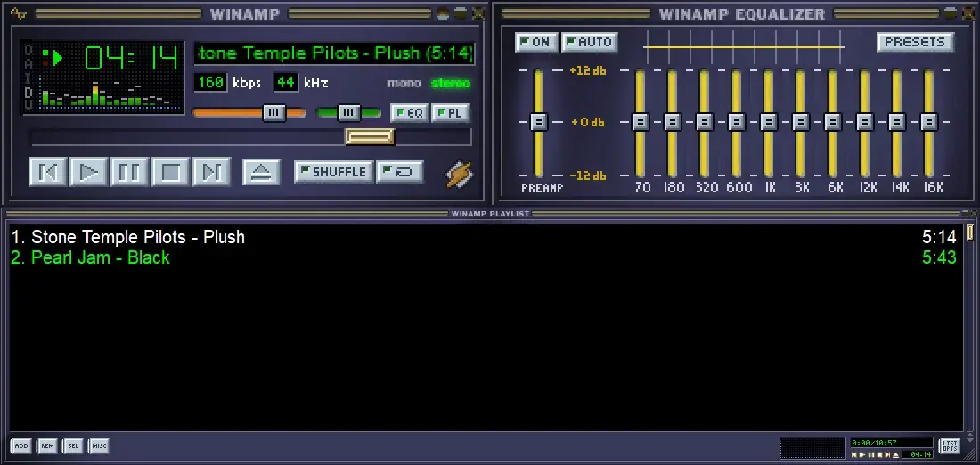Toggle Shuffle mode
Image resolution: width=980 pixels, height=465 pixels.
point(333,171)
